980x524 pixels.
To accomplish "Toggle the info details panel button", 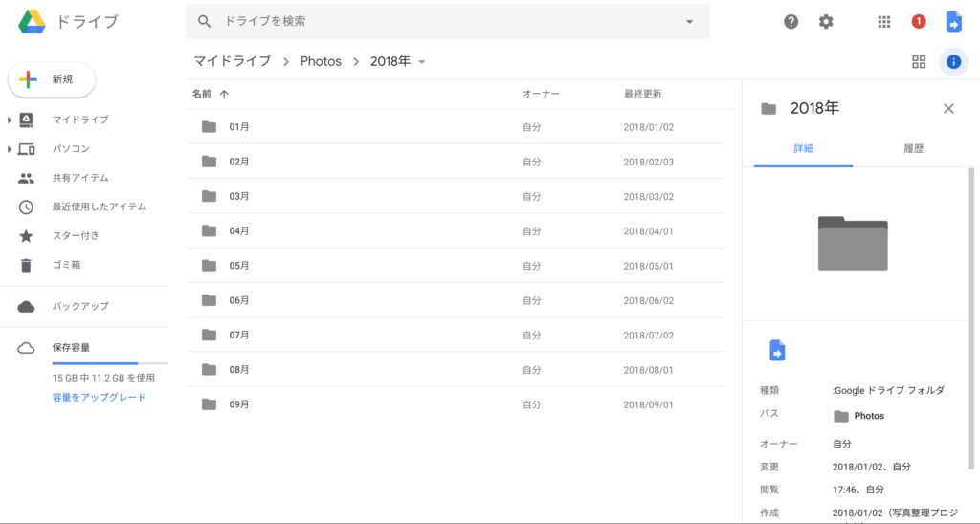I will point(953,62).
